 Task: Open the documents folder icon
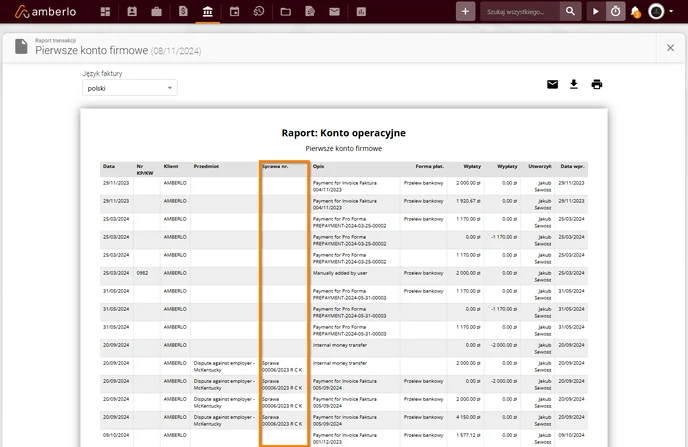(286, 12)
